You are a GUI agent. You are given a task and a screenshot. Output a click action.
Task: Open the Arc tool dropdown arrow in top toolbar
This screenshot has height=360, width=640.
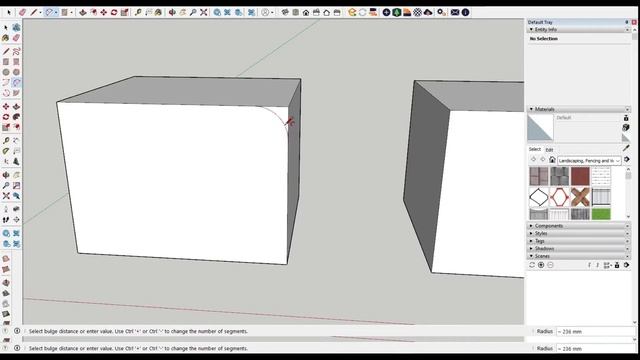[56, 13]
